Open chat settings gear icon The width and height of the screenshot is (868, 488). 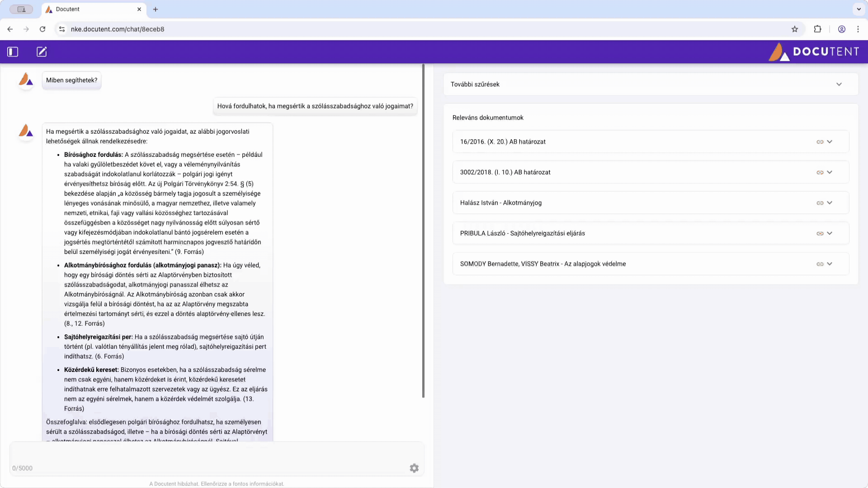[414, 468]
